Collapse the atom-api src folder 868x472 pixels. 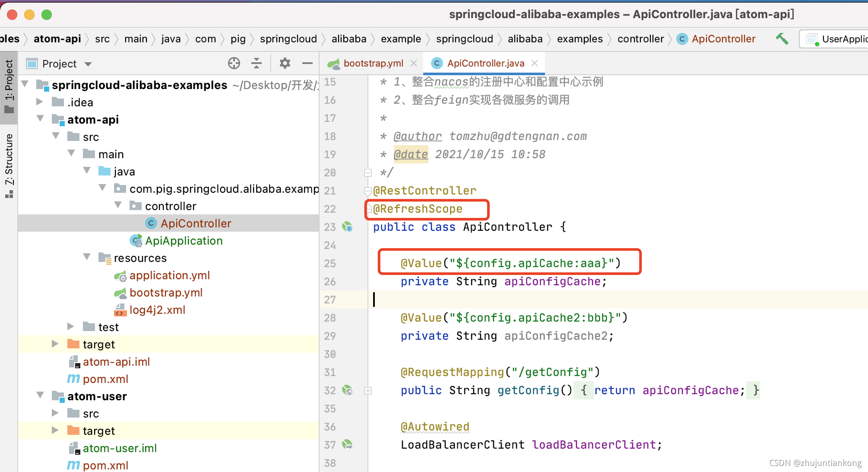pos(56,136)
